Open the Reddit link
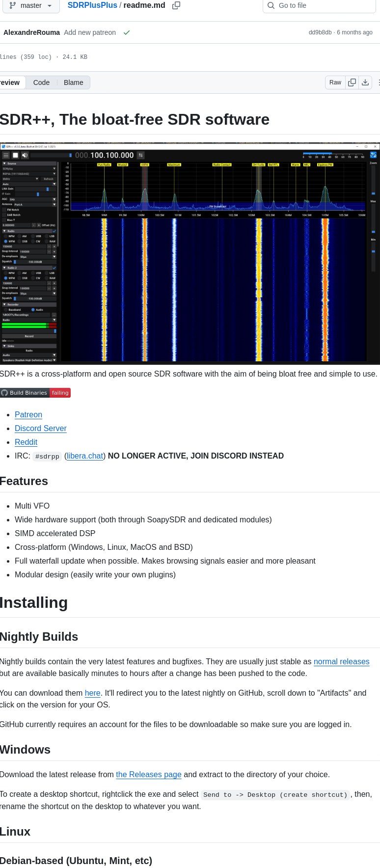This screenshot has height=868, width=380. pyautogui.click(x=26, y=442)
